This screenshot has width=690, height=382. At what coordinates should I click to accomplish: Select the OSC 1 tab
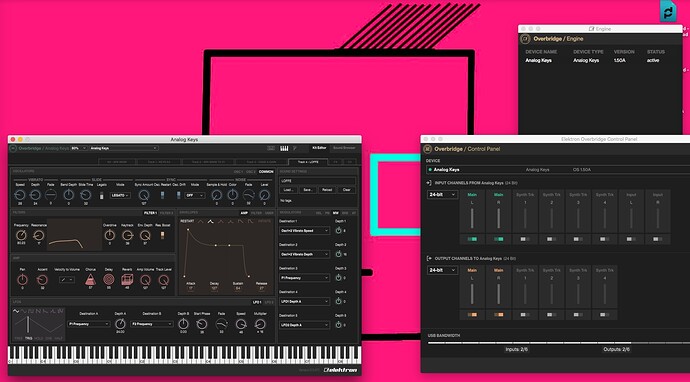pos(238,172)
